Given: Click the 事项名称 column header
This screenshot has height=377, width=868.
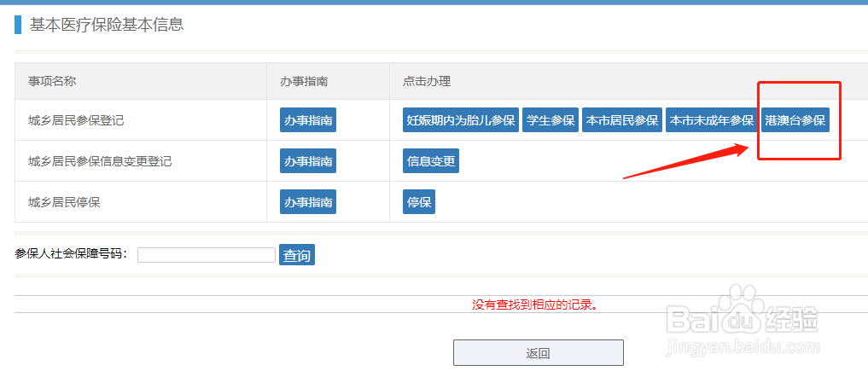Looking at the screenshot, I should pyautogui.click(x=52, y=81).
